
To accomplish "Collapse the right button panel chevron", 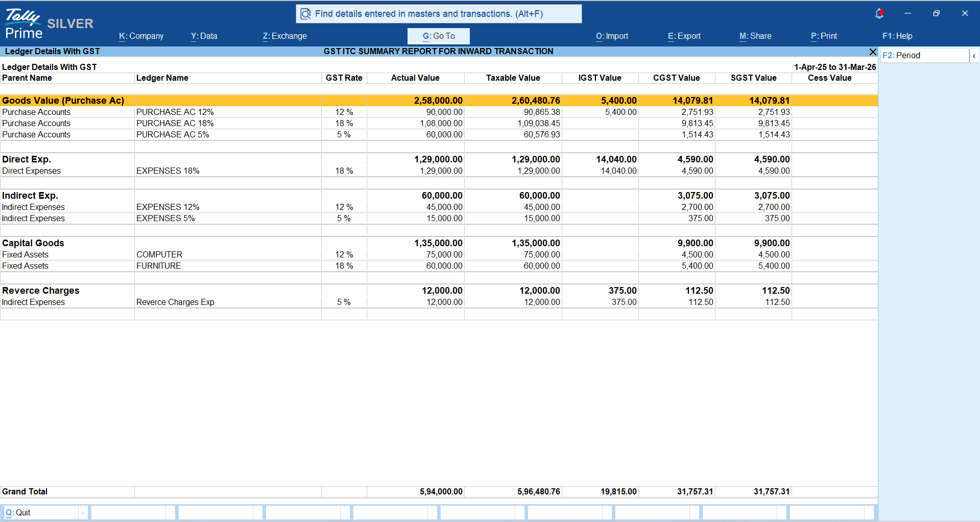I will [x=974, y=56].
